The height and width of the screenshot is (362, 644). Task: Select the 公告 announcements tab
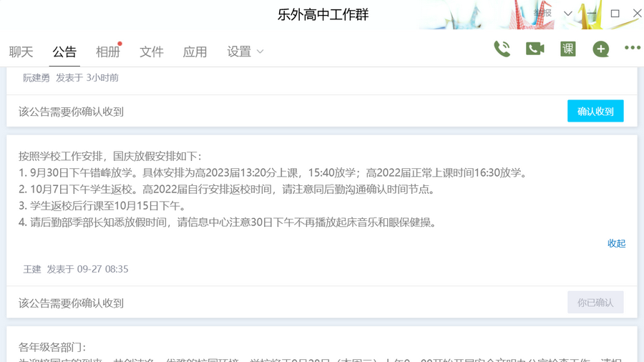point(64,52)
